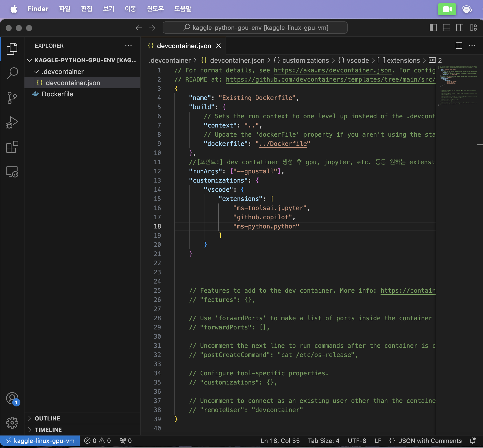
Task: Open the Run and Debug view
Action: point(12,122)
